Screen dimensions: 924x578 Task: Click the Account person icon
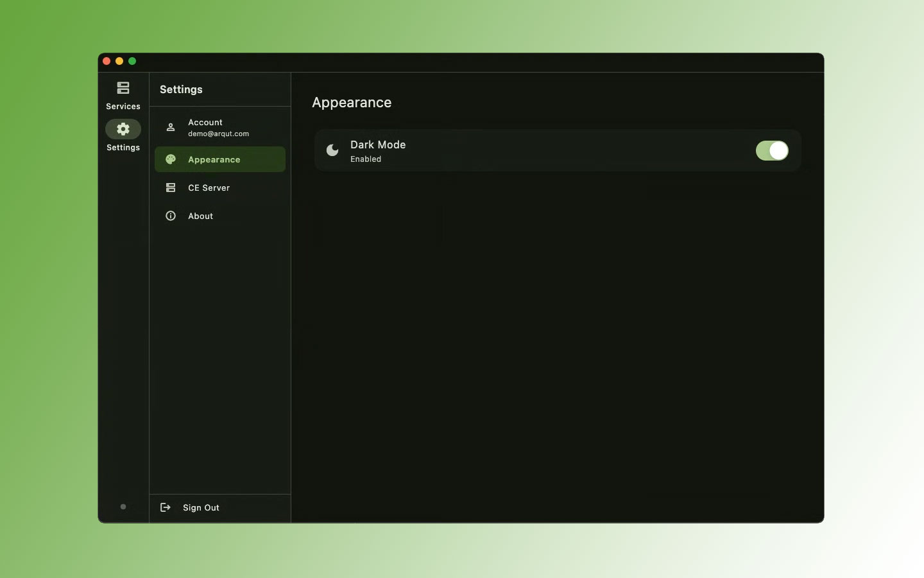point(171,127)
